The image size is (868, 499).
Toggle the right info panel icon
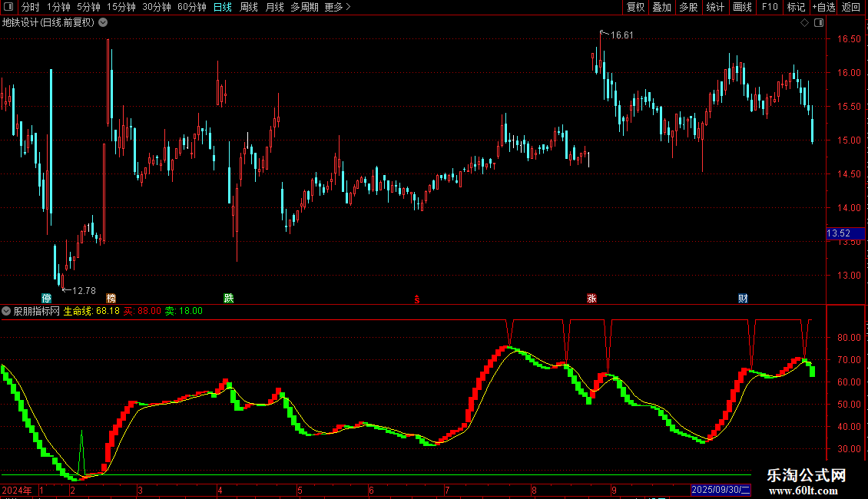[819, 23]
